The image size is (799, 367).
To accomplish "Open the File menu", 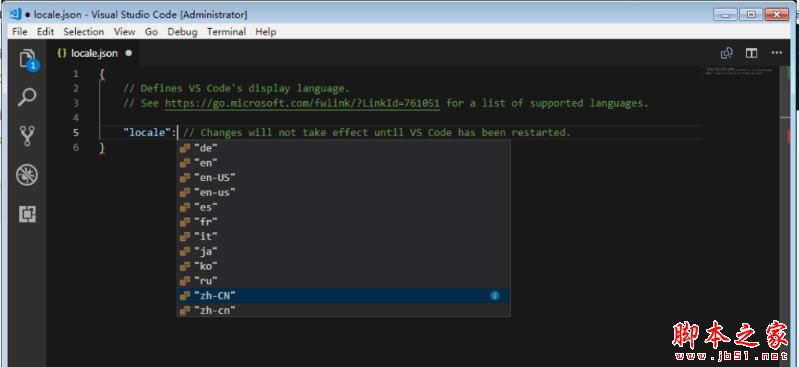I will (x=19, y=32).
